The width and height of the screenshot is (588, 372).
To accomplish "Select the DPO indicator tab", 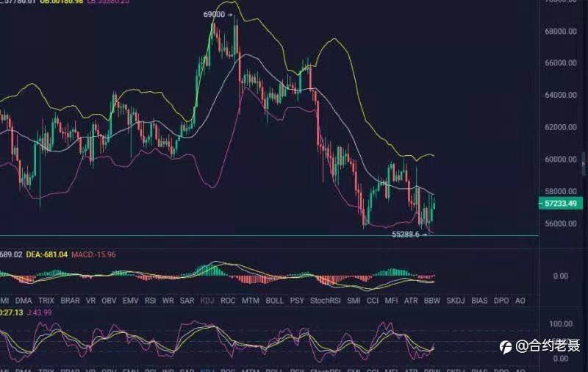I will pos(501,301).
